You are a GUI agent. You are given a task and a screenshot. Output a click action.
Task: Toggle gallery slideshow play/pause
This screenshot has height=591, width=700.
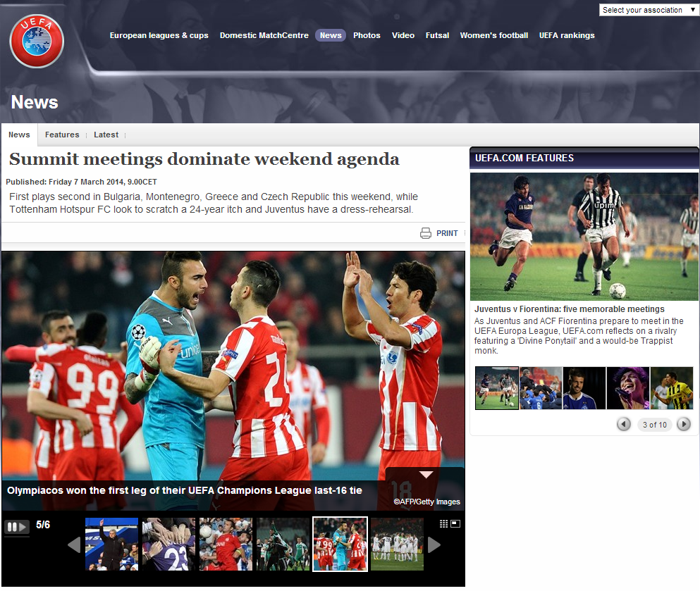coord(17,527)
